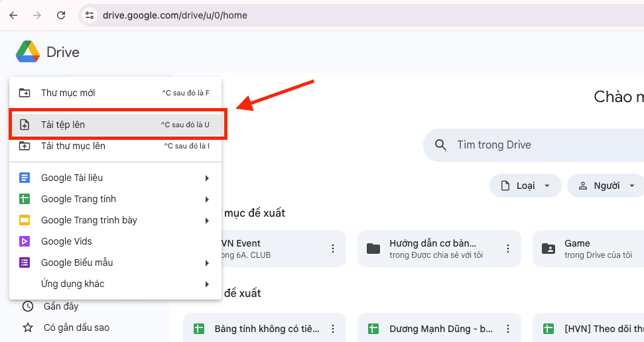The width and height of the screenshot is (644, 342).
Task: Open more options for Dương Mạnh Dũng file
Action: coord(507,329)
